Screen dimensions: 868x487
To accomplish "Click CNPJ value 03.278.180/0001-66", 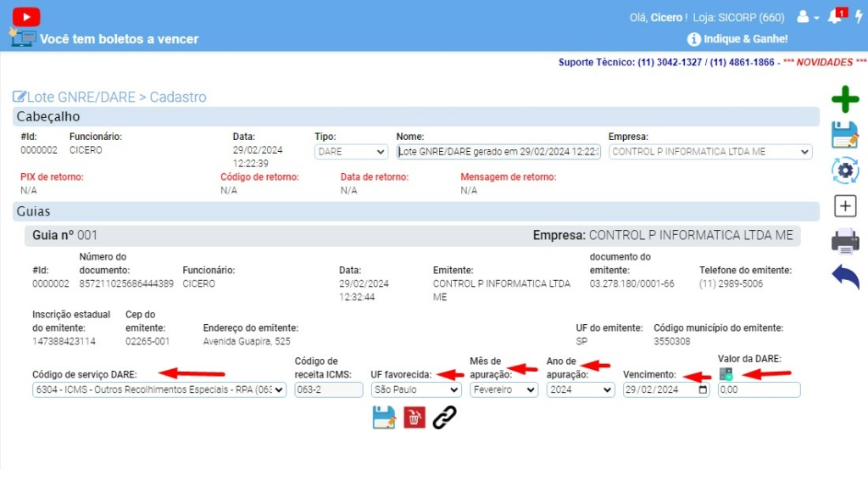I will pos(632,283).
